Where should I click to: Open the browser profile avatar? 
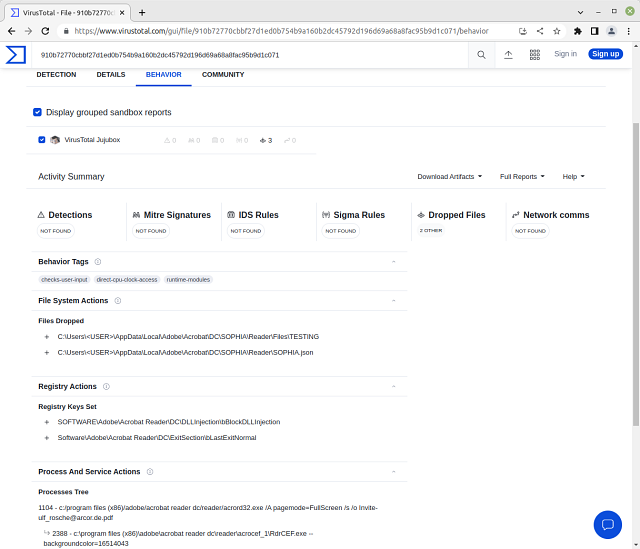point(611,31)
